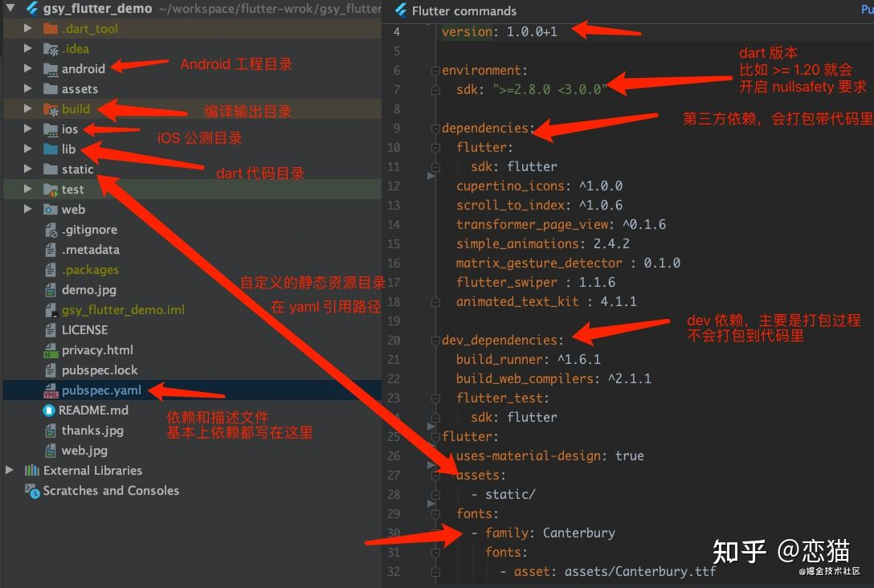
Task: Click the thanks.jpg image file icon
Action: click(51, 431)
